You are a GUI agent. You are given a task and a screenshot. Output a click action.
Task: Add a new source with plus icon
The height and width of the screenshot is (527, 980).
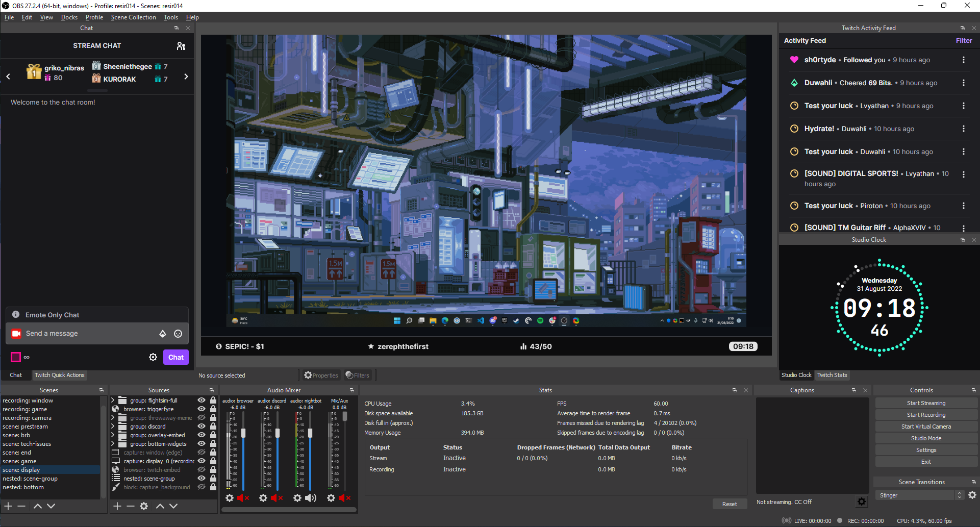click(x=117, y=506)
